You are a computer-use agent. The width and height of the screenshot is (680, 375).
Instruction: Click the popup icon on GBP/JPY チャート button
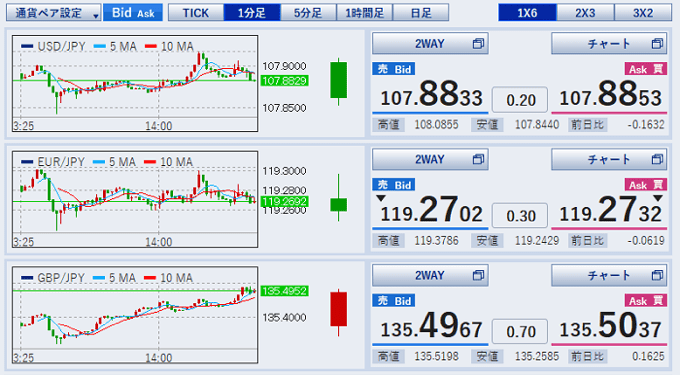[x=657, y=275]
